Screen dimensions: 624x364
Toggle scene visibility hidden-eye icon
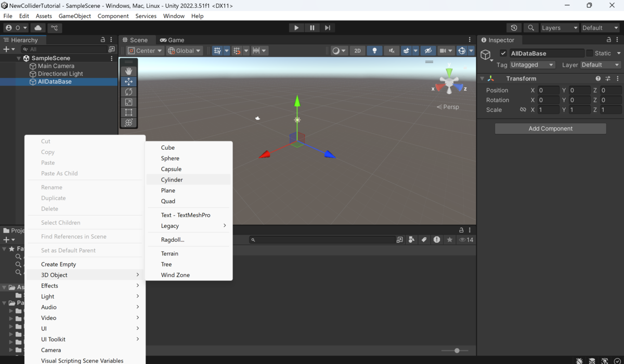(428, 50)
